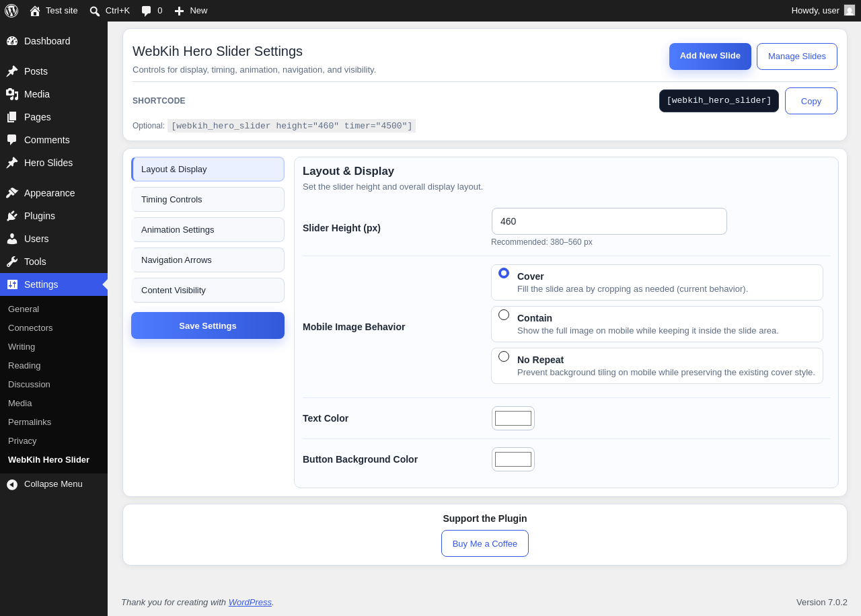Click the Pages icon in sidebar
Screen dimensions: 861x616
pos(12,117)
